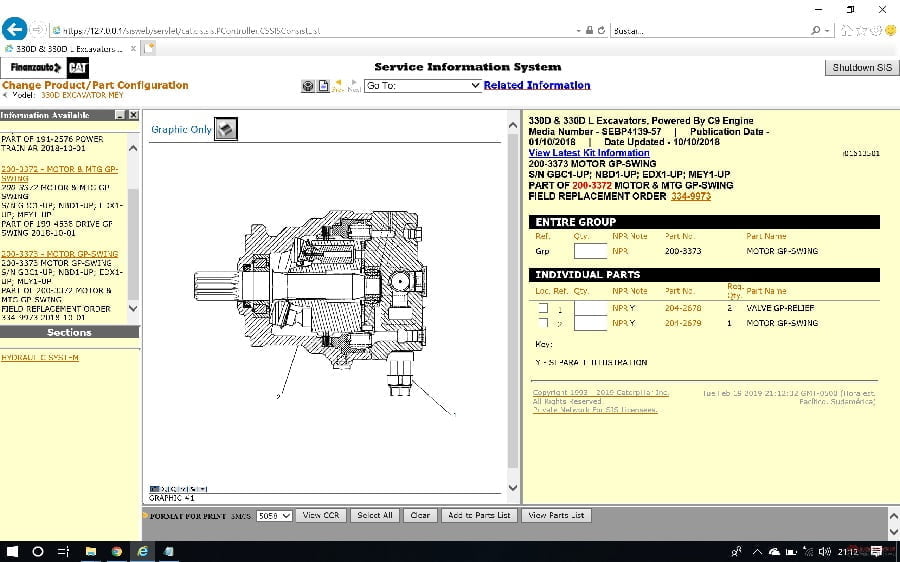Image resolution: width=900 pixels, height=562 pixels.
Task: Open the Related Information link
Action: coord(537,85)
